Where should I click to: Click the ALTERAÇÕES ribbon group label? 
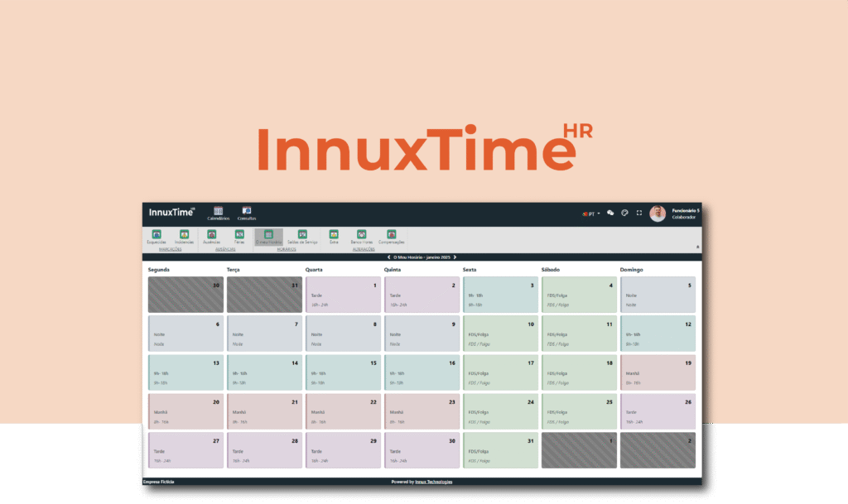point(364,250)
